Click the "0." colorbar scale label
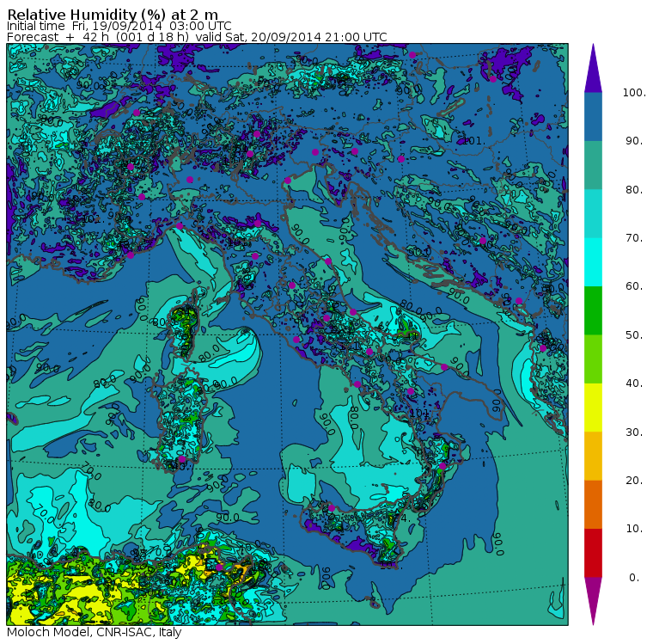The height and width of the screenshot is (644, 653). click(x=634, y=578)
